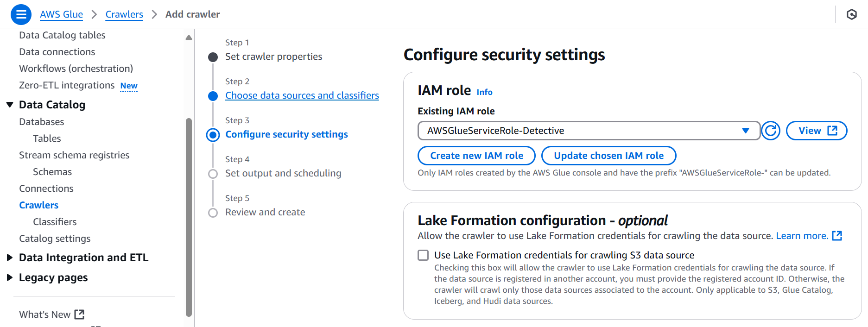Click Update chosen IAM role button
This screenshot has height=327, width=868.
pos(608,156)
